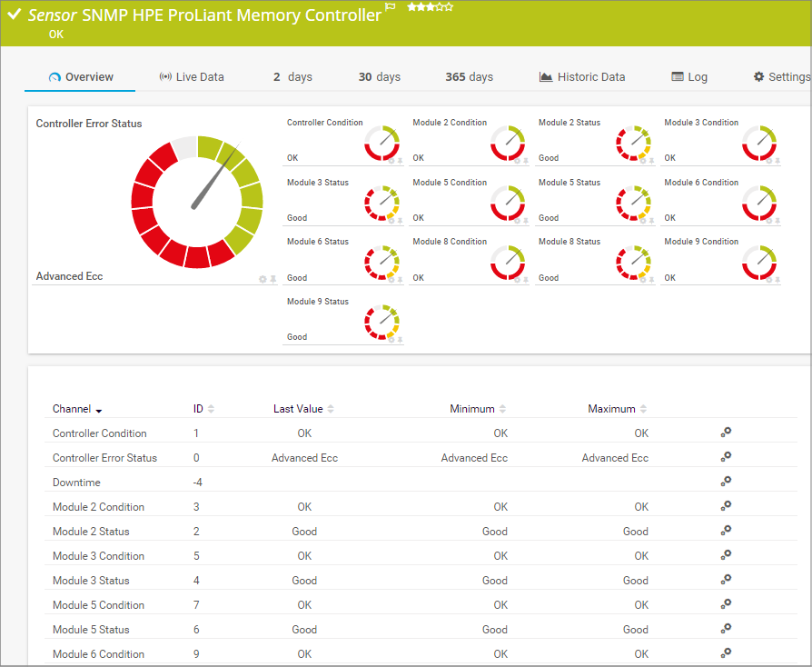Set priority using the star rating

[430, 7]
